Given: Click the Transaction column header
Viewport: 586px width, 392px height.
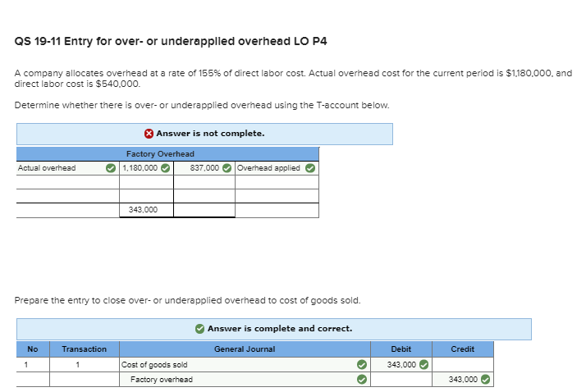Looking at the screenshot, I should pos(85,349).
